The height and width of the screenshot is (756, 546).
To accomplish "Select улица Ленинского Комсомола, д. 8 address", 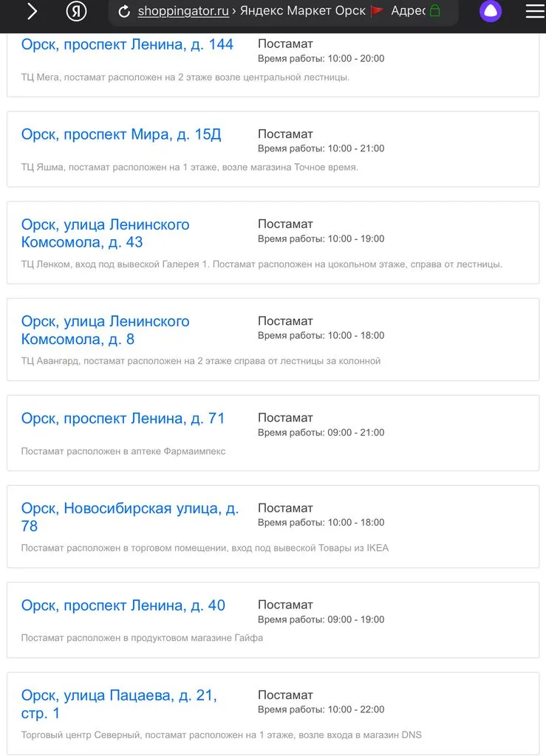I will [105, 330].
